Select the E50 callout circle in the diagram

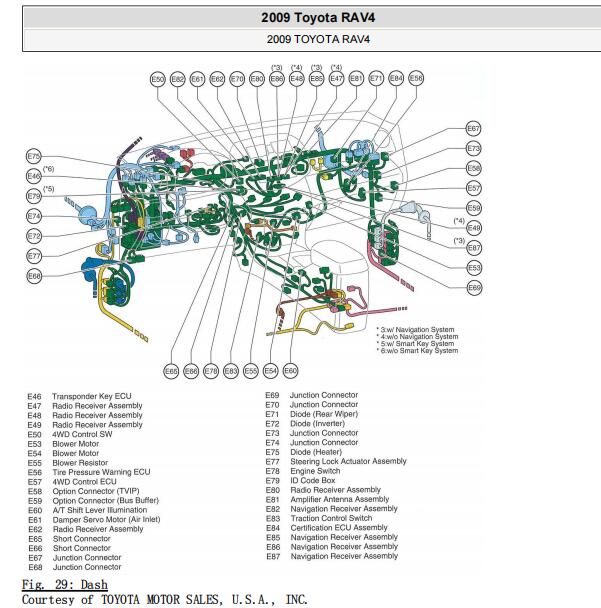(158, 79)
